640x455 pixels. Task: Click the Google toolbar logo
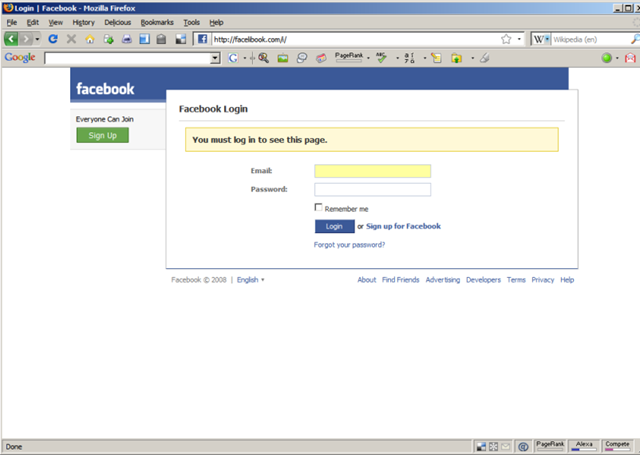pos(20,58)
